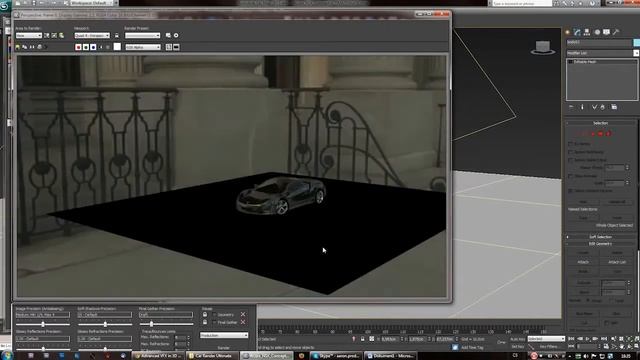Toggle the Geometry reuse lock icon
640x360 pixels.
205,315
